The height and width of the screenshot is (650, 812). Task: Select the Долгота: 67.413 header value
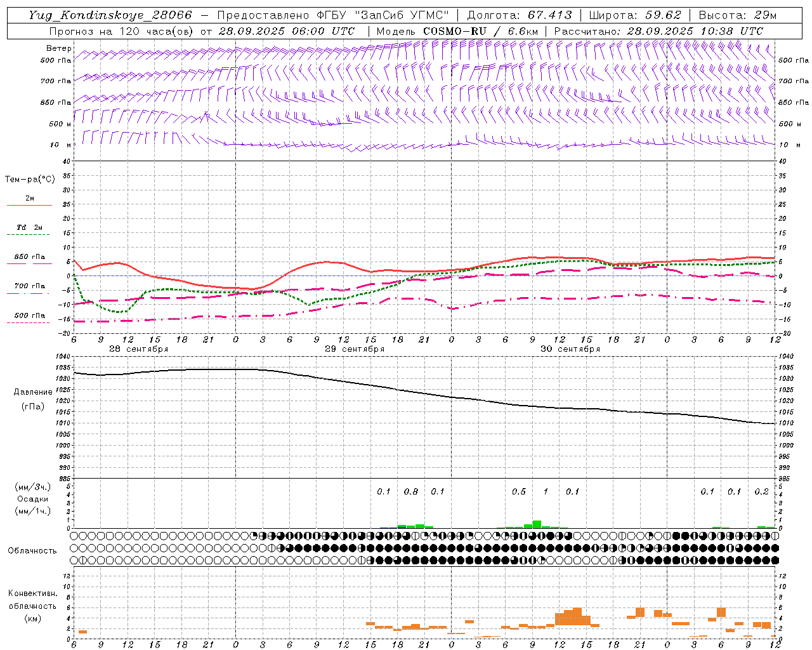[520, 15]
